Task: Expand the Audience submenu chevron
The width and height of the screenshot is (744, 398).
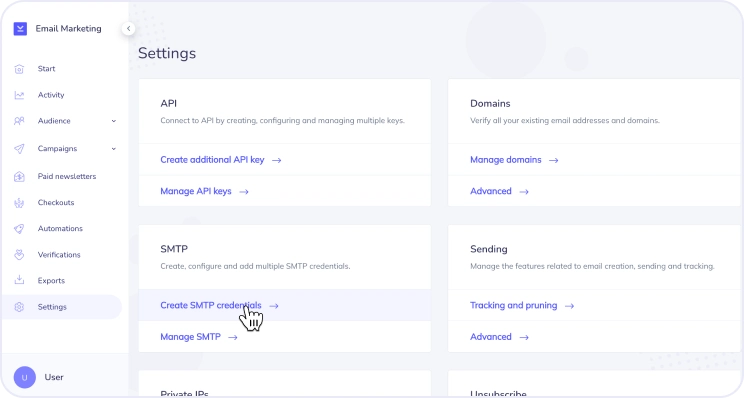Action: coord(114,121)
